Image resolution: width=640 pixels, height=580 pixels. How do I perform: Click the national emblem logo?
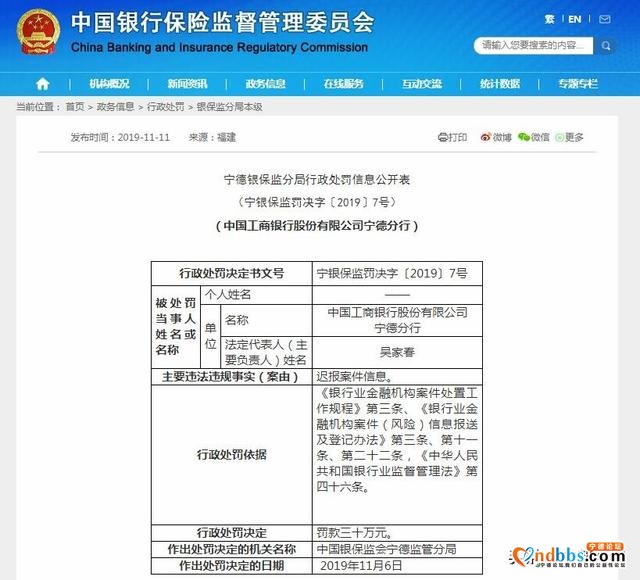(38, 31)
